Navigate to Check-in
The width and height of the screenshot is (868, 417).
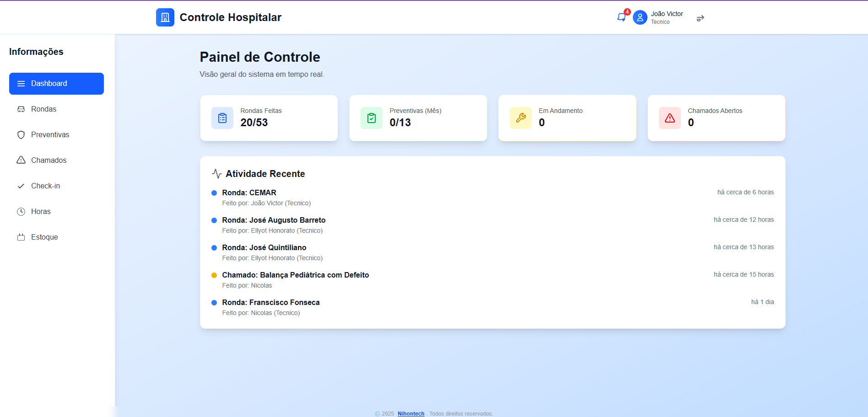tap(45, 186)
